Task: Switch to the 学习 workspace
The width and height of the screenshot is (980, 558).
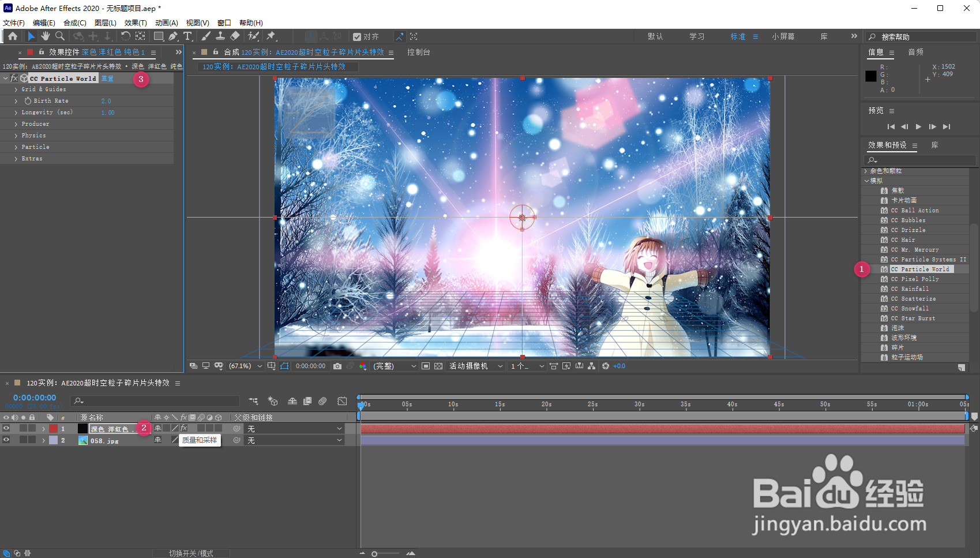Action: (697, 36)
